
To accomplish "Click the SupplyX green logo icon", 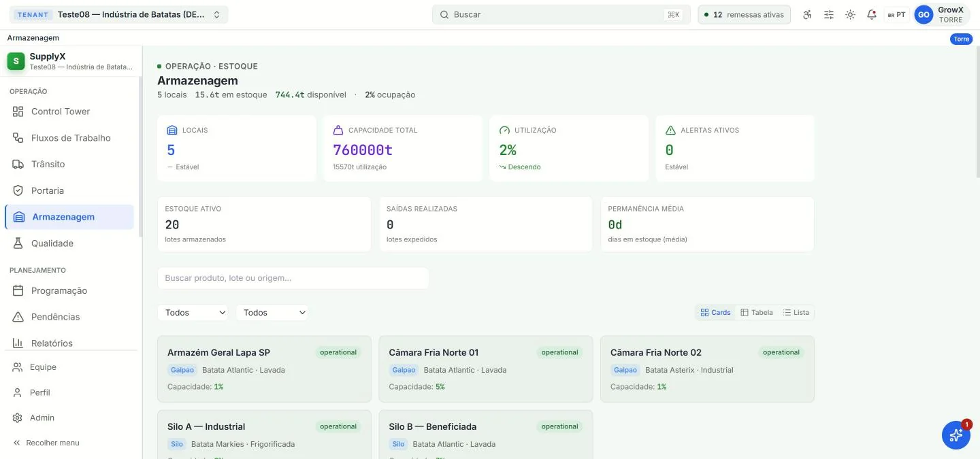I will (16, 61).
